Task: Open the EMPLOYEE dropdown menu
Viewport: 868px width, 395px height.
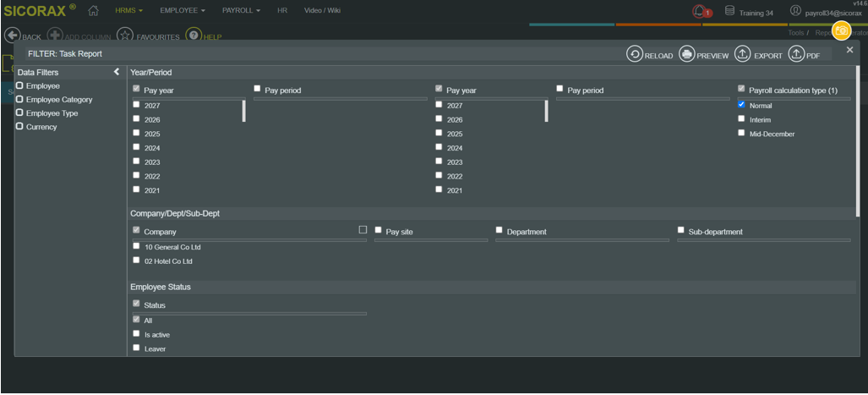Action: coord(183,10)
